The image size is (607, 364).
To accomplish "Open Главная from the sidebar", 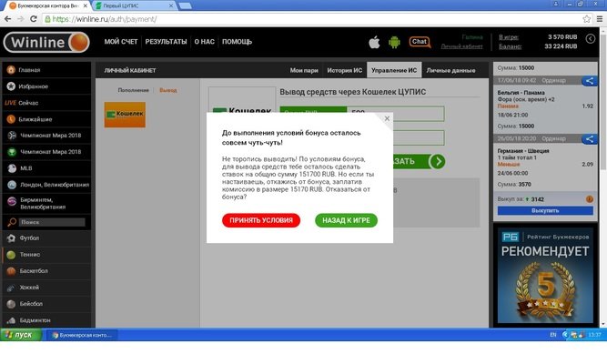I will tap(29, 69).
